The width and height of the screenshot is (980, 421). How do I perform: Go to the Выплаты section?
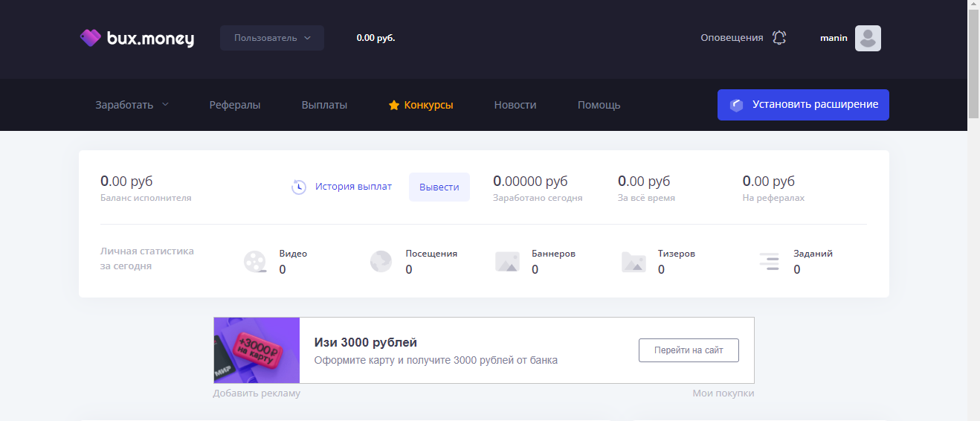324,105
